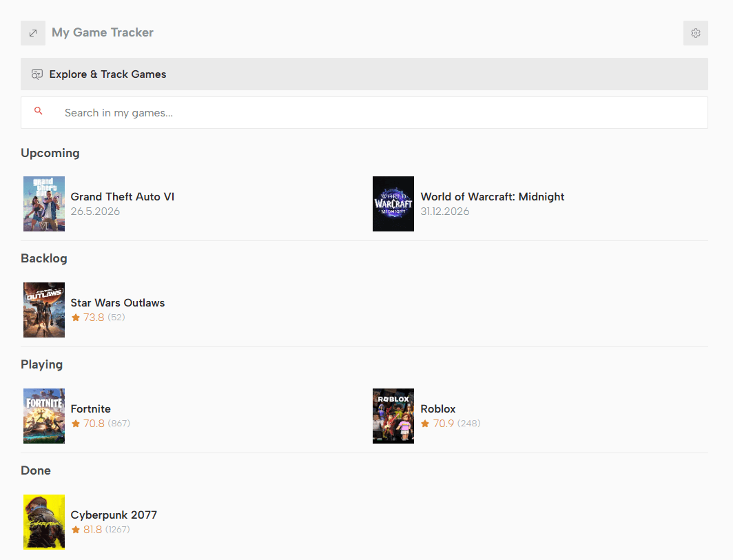
Task: Click the 70.9 rating score
Action: point(443,424)
